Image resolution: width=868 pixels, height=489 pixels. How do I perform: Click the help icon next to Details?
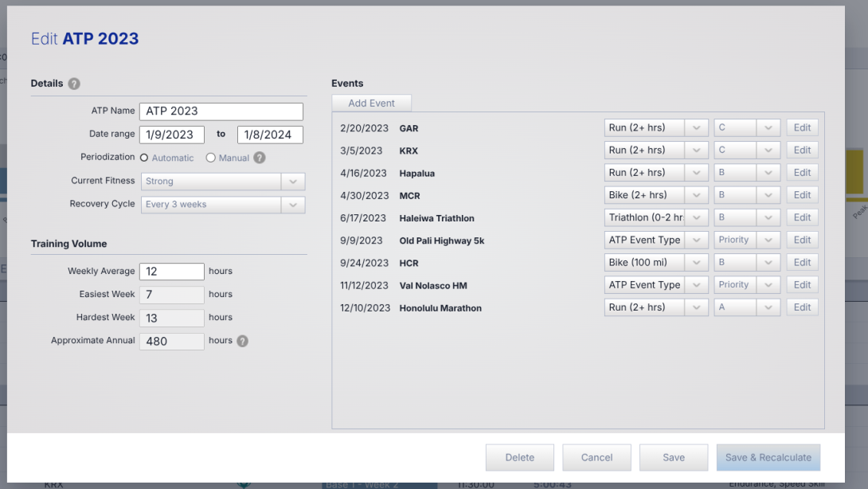click(74, 84)
